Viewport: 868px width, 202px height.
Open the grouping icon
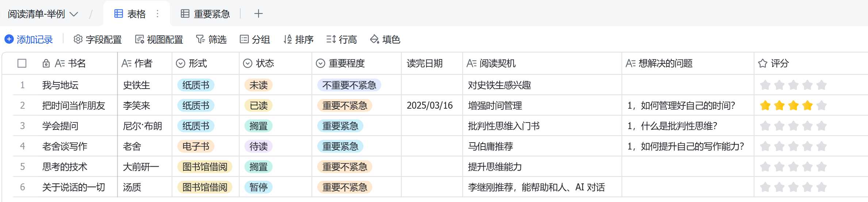pyautogui.click(x=244, y=39)
